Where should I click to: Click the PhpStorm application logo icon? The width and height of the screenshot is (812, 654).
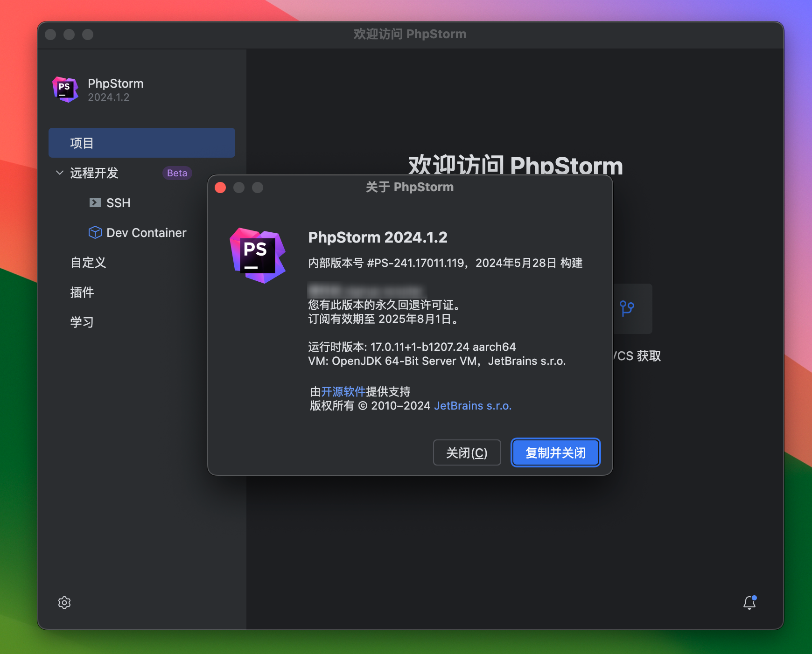[x=65, y=89]
